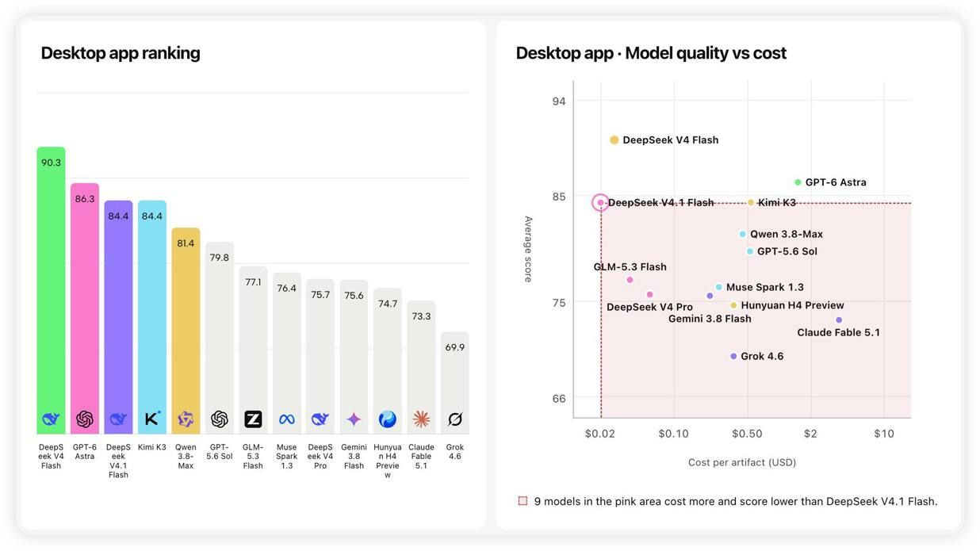The height and width of the screenshot is (551, 980).
Task: Click the Gemini sparkle icon in bar
Action: click(x=354, y=419)
